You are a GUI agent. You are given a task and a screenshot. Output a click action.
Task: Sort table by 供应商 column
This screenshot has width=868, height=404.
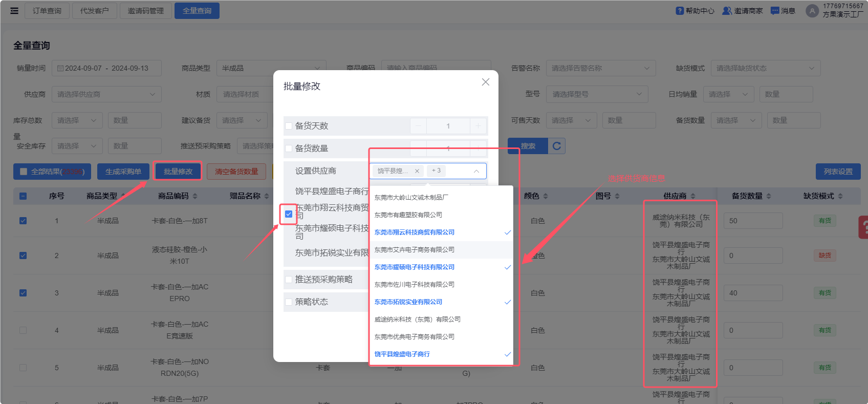coord(693,196)
